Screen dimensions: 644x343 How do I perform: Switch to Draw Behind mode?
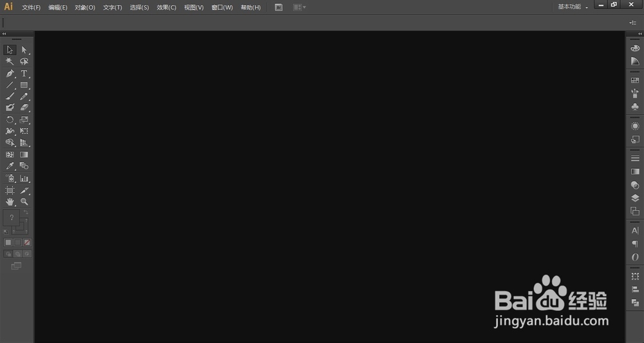[x=17, y=254]
